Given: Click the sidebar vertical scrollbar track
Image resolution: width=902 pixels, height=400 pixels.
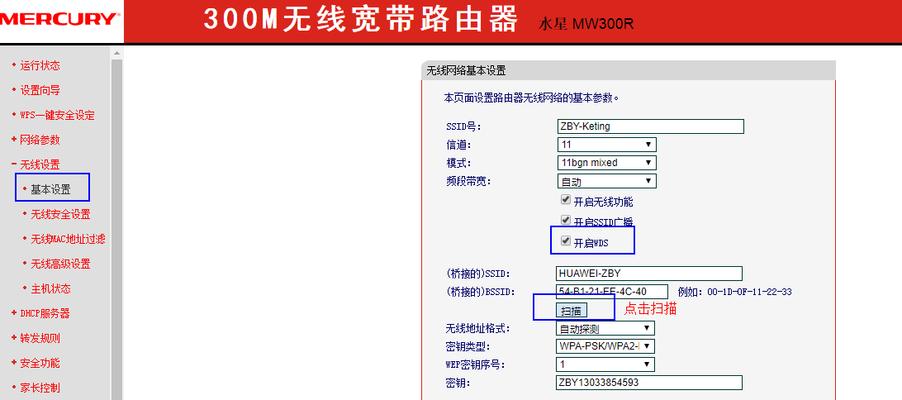Looking at the screenshot, I should point(117,230).
